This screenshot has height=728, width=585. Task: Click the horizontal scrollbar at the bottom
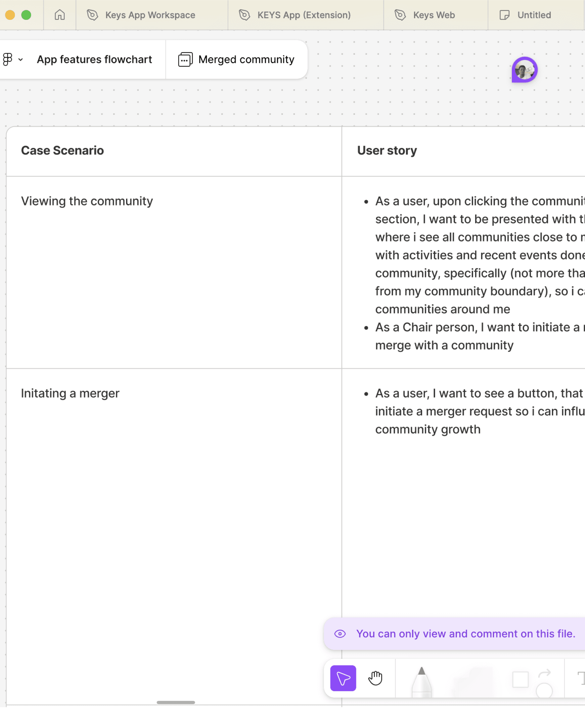176,702
